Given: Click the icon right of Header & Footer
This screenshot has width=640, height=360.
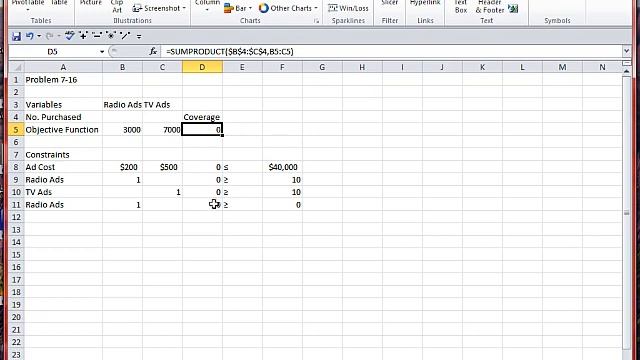Looking at the screenshot, I should tap(513, 8).
